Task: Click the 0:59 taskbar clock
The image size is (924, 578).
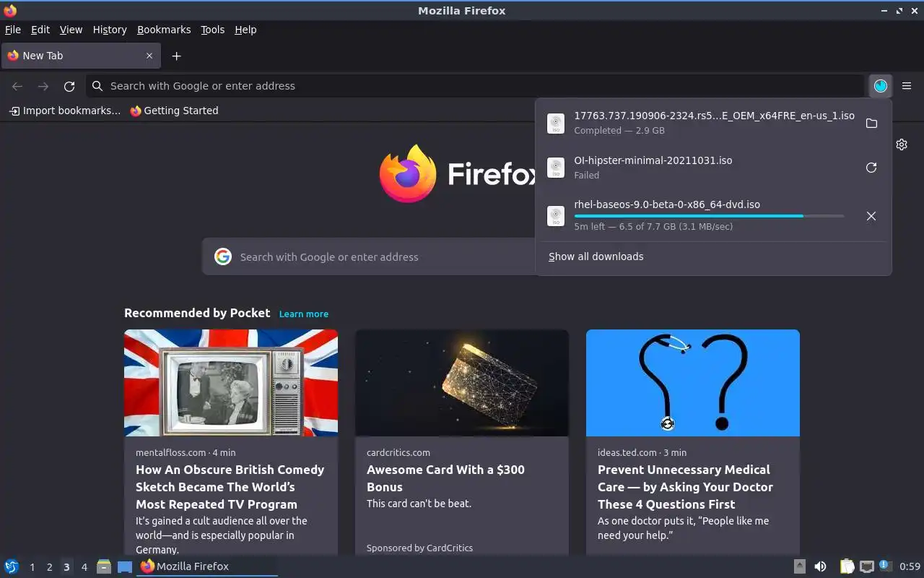Action: [x=910, y=566]
